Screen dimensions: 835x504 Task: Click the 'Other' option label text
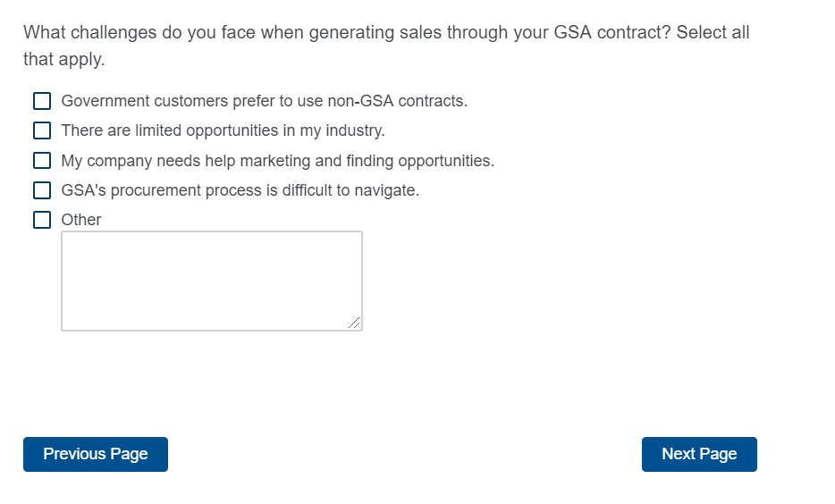81,220
